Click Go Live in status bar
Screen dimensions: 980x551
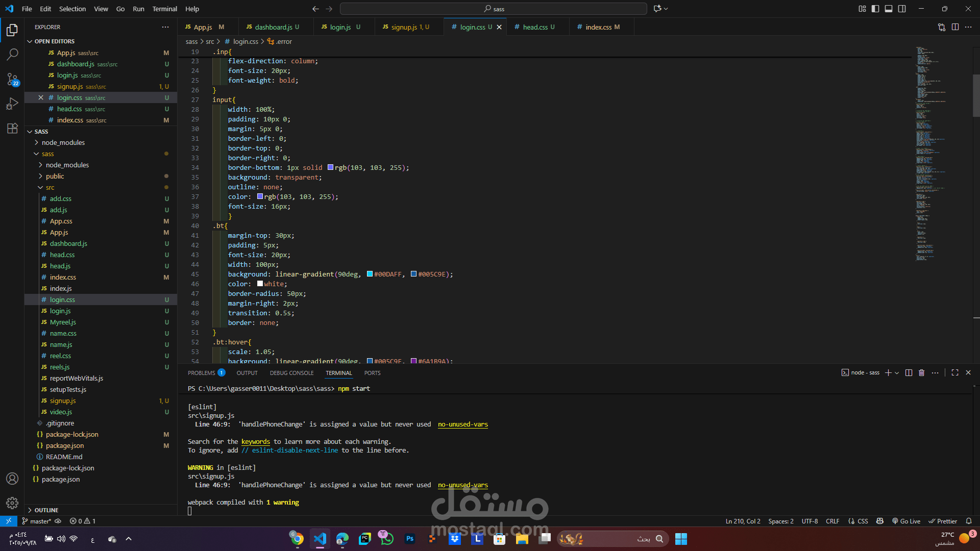[906, 521]
